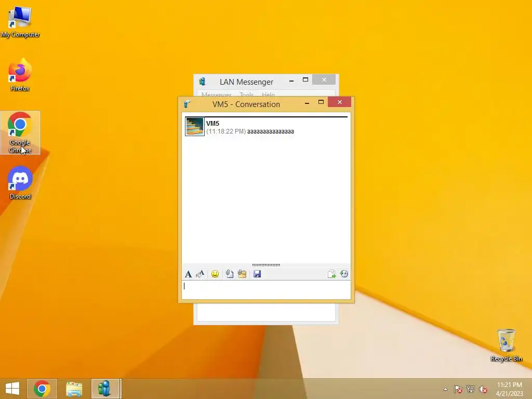Click the LAN Messenger taskbar button
Image resolution: width=532 pixels, height=399 pixels.
[x=105, y=389]
